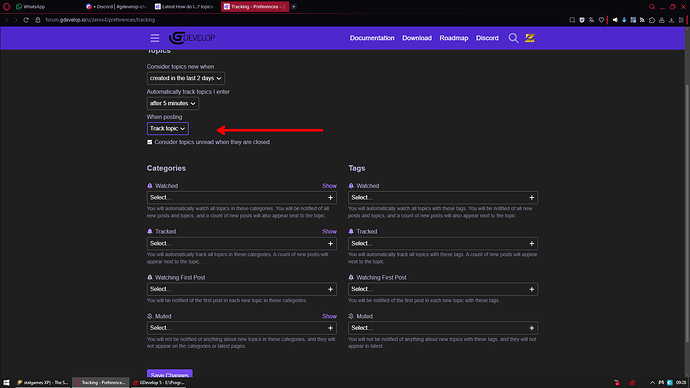
Task: Bookmark page with the heart icon
Action: [601, 20]
